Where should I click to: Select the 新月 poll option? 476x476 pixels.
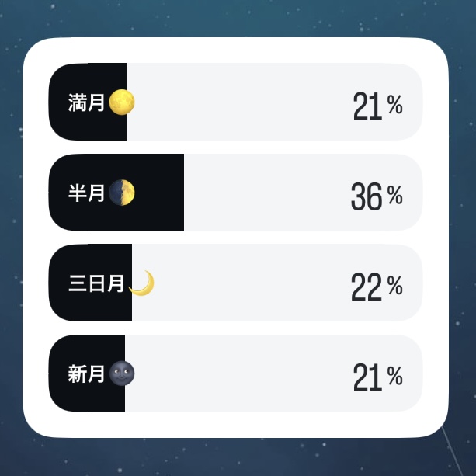[235, 374]
